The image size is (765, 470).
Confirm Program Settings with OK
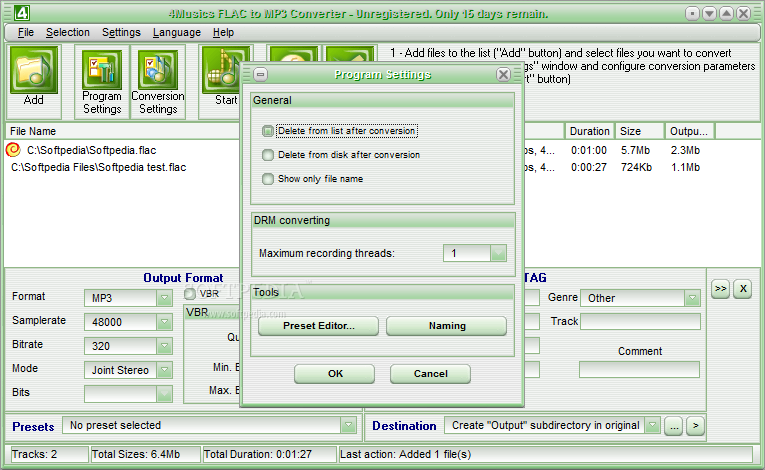(x=335, y=373)
